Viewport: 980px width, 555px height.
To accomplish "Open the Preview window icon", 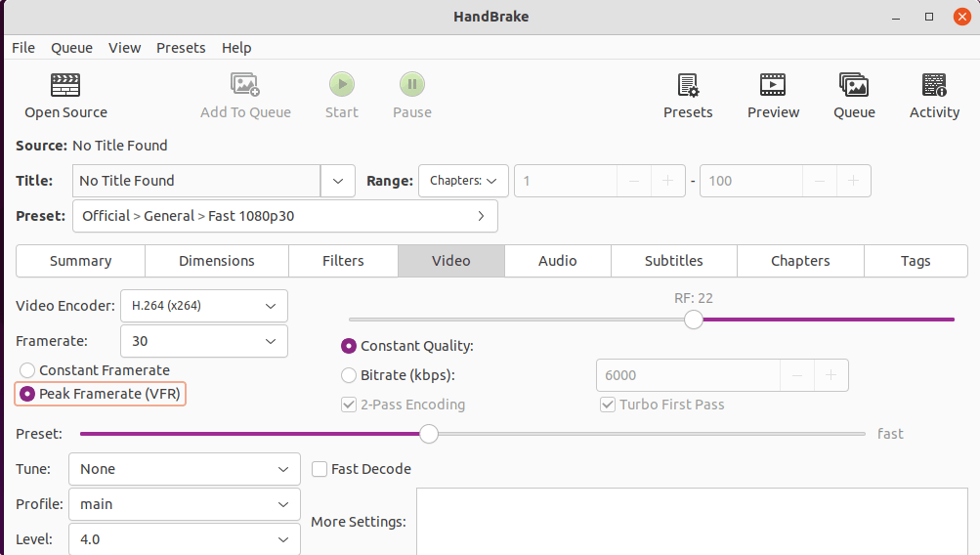I will pyautogui.click(x=773, y=85).
